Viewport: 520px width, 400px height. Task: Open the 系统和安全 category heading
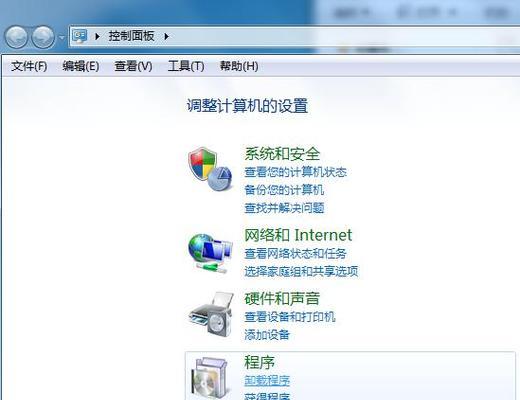(x=282, y=154)
